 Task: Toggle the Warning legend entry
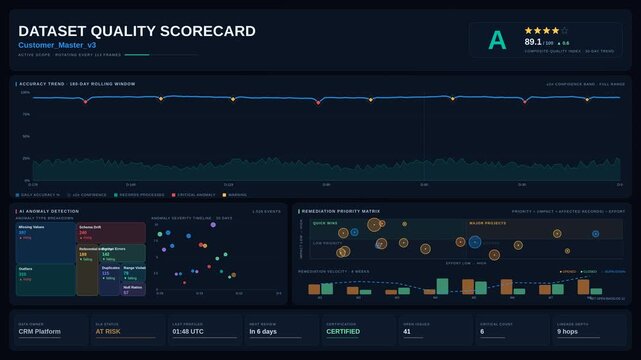coord(234,195)
